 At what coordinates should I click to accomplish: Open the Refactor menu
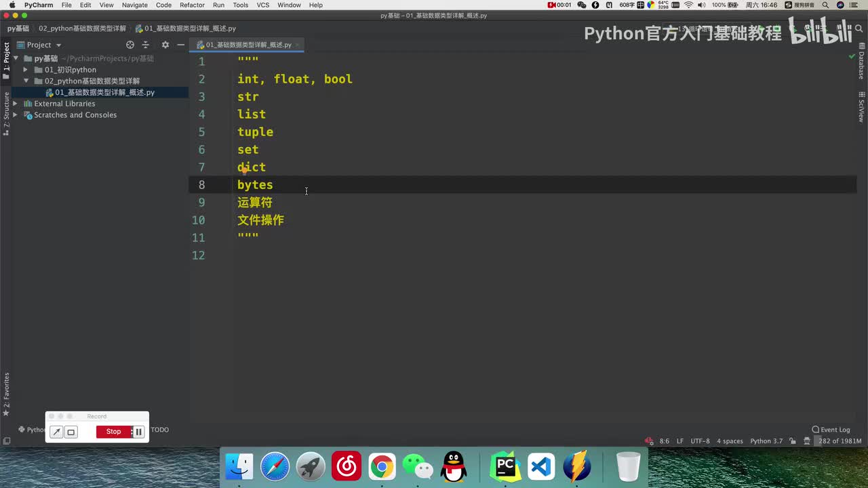[x=192, y=5]
